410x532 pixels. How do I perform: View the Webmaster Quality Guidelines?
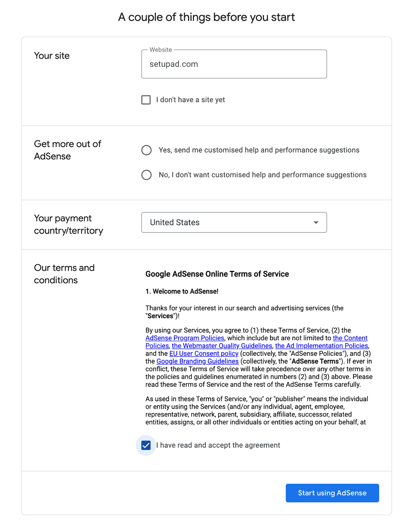tap(221, 346)
